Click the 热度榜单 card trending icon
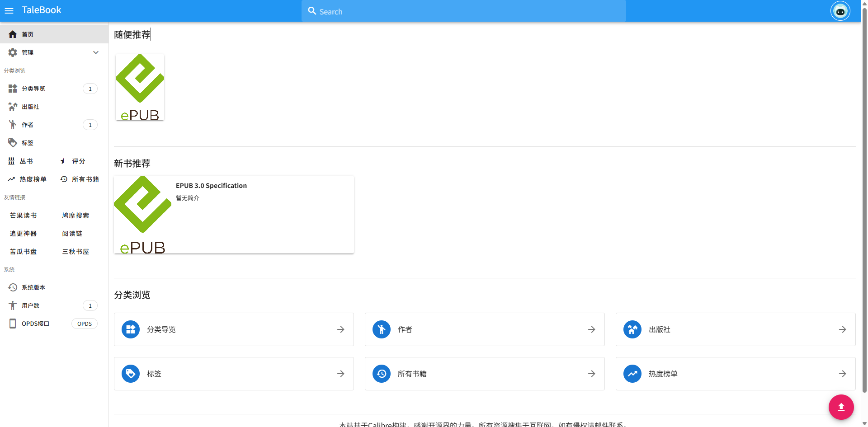The width and height of the screenshot is (868, 427). (632, 374)
